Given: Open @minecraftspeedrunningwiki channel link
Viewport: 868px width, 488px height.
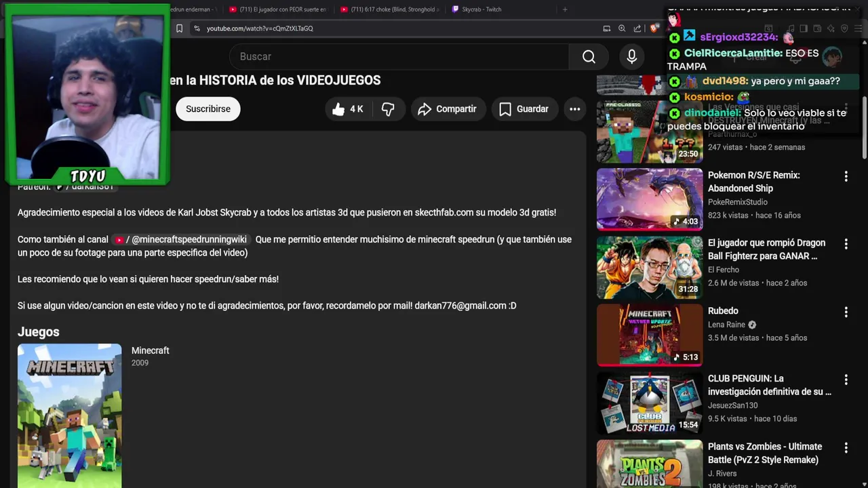Looking at the screenshot, I should [182, 240].
